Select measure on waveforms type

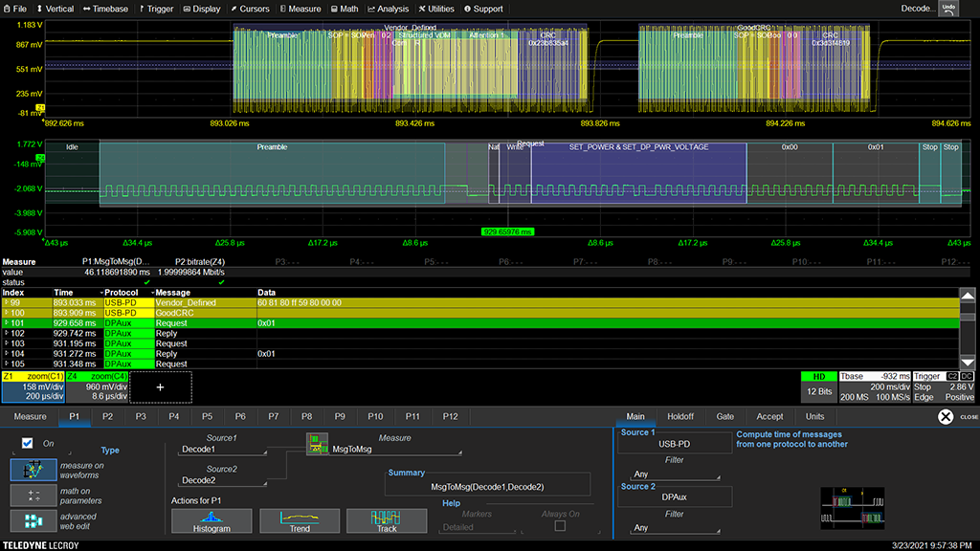click(33, 470)
